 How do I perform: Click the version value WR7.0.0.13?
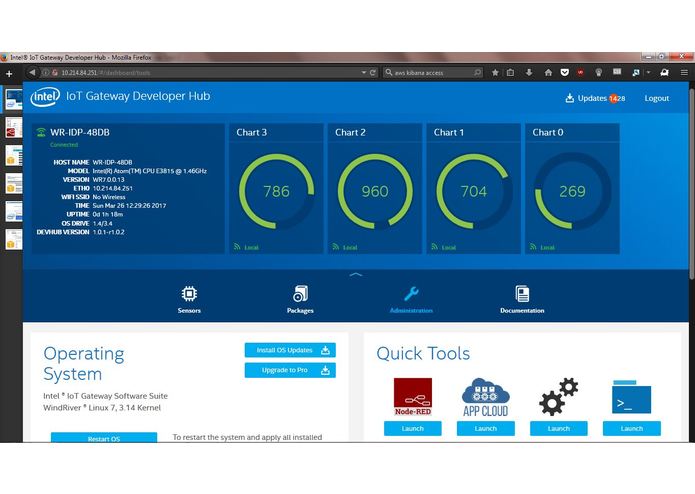pos(109,179)
